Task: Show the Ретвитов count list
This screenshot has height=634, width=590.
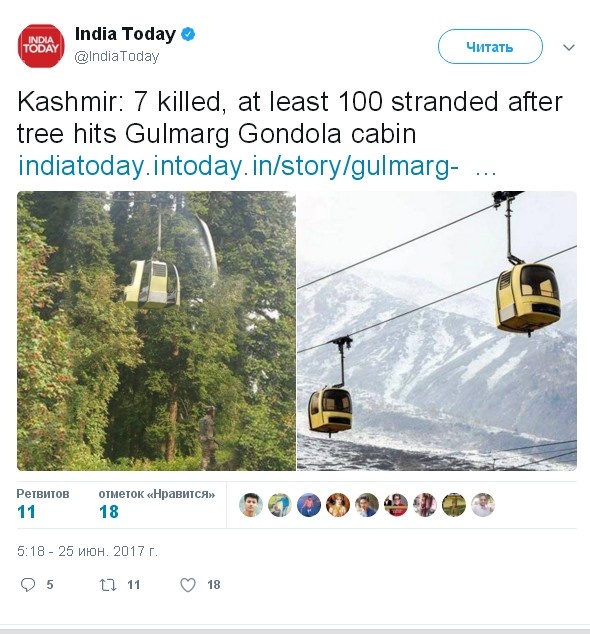Action: click(42, 504)
